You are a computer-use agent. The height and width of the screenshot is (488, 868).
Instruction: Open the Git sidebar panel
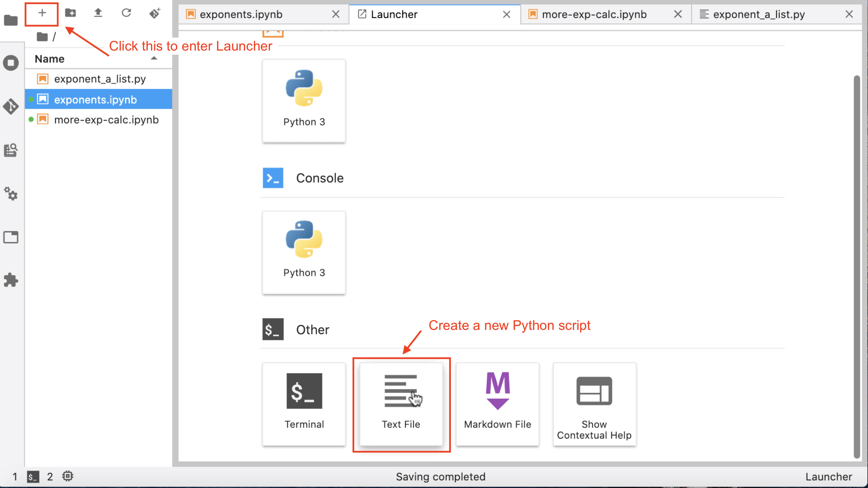tap(11, 107)
